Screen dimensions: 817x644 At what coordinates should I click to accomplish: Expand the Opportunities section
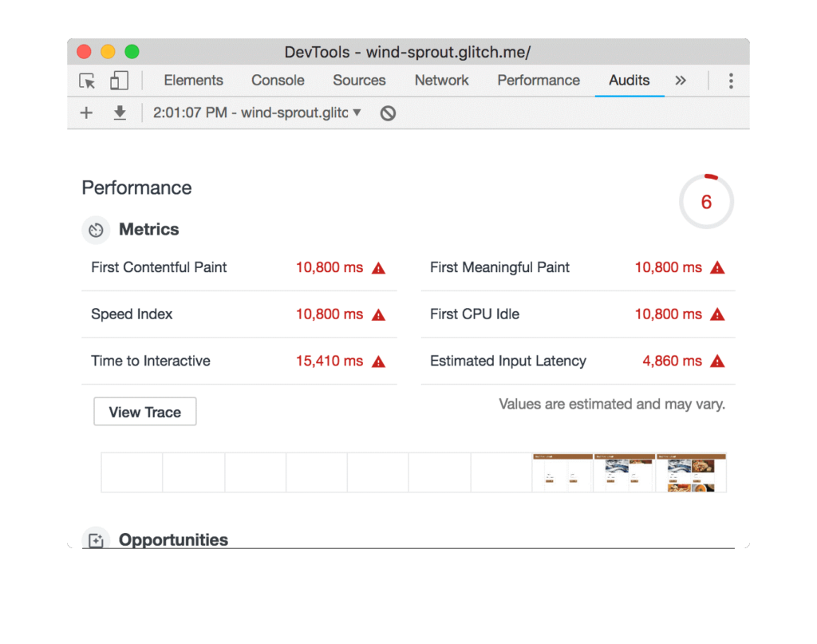point(173,539)
